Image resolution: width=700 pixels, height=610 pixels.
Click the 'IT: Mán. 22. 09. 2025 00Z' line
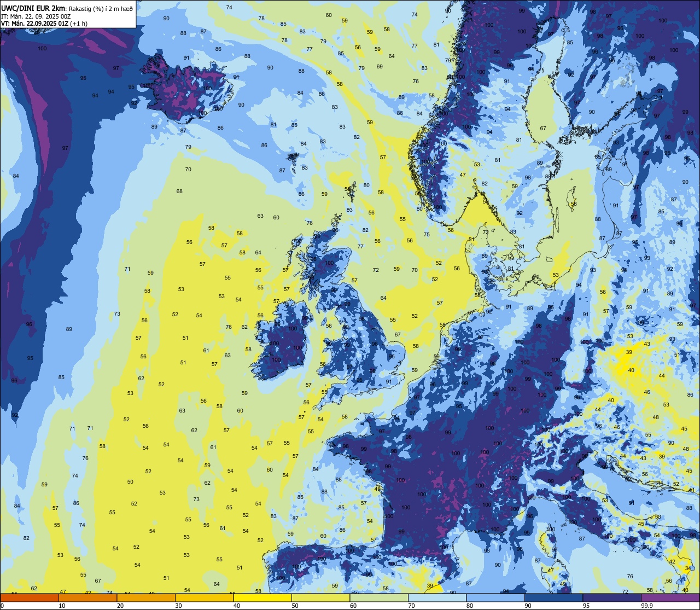click(x=36, y=16)
